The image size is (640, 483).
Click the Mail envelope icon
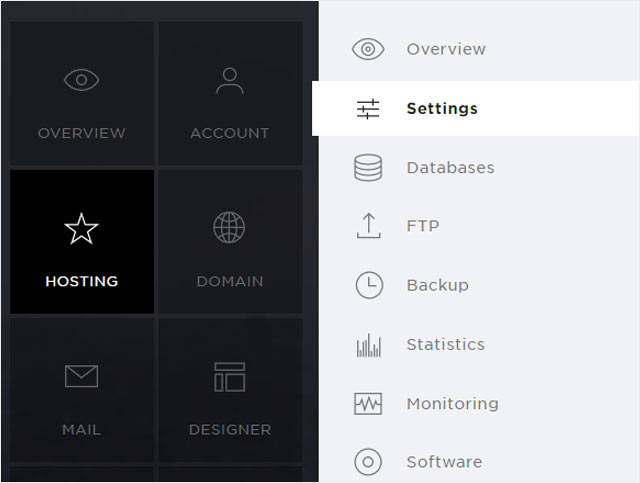[x=81, y=376]
